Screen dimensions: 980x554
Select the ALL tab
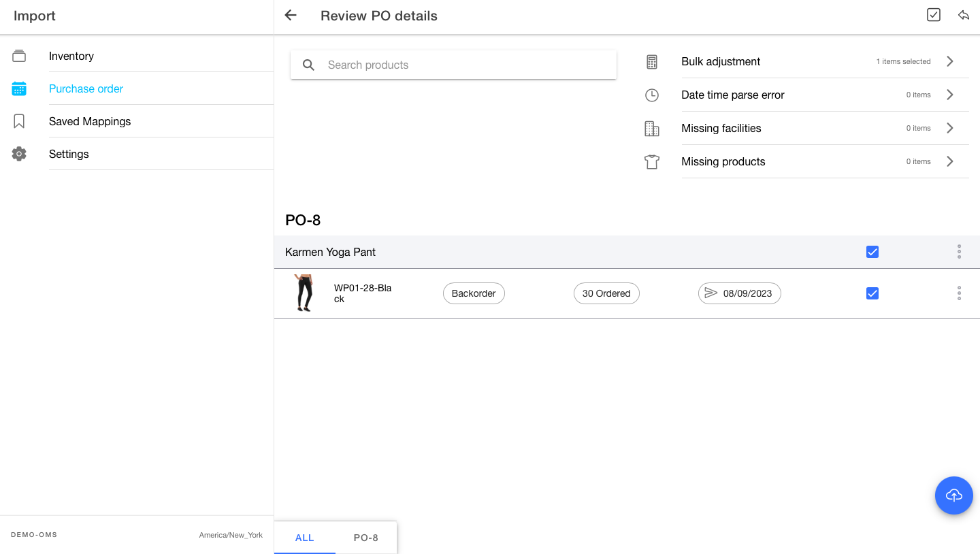coord(304,538)
